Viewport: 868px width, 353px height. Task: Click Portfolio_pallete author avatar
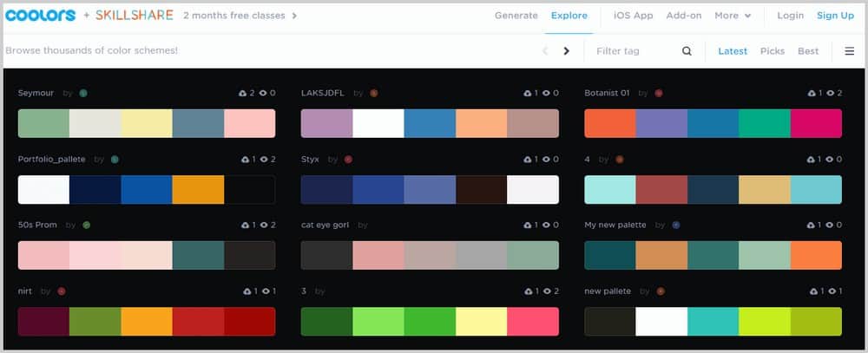coord(115,160)
